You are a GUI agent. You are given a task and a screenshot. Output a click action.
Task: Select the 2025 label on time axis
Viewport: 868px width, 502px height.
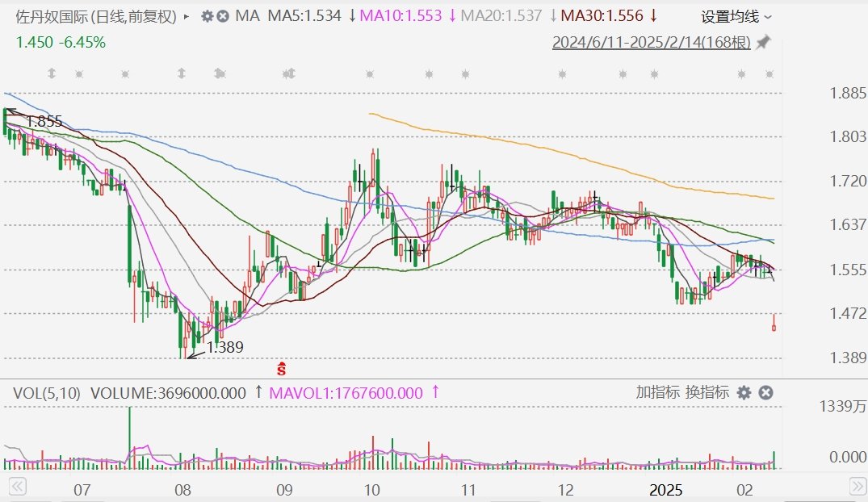[x=668, y=490]
